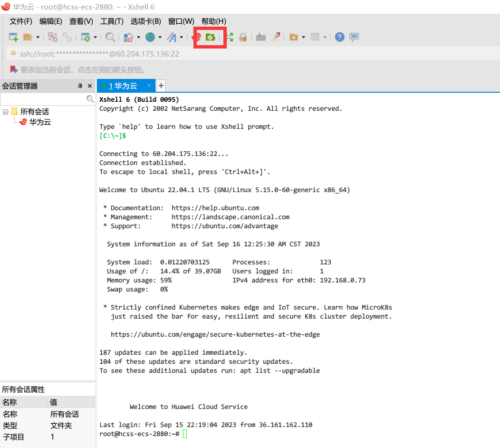This screenshot has width=500, height=448.
Task: Open the 文件(F) menu
Action: pos(21,21)
